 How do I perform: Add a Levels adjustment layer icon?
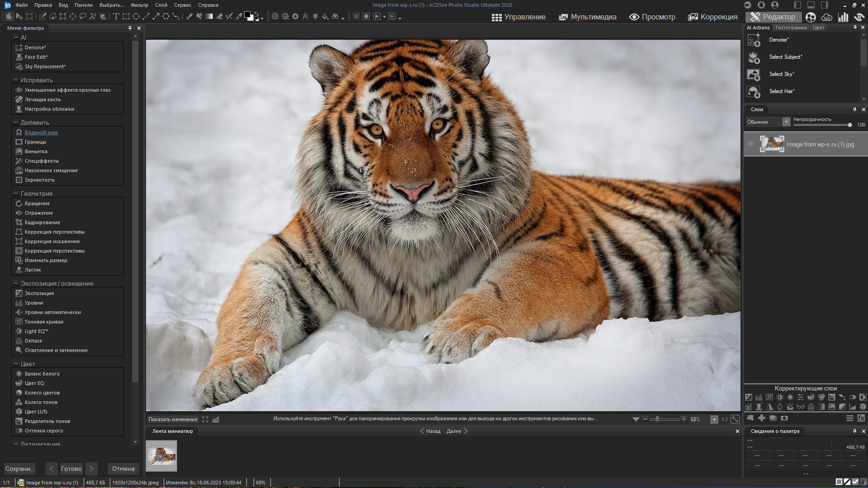[759, 398]
